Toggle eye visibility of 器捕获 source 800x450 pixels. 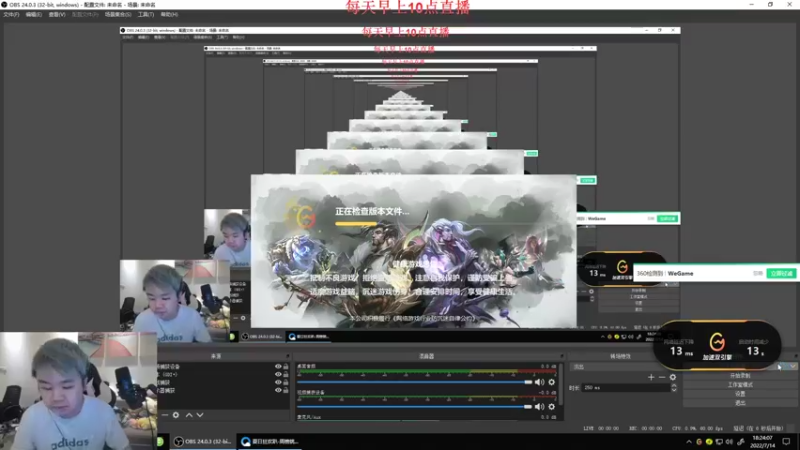pyautogui.click(x=278, y=390)
